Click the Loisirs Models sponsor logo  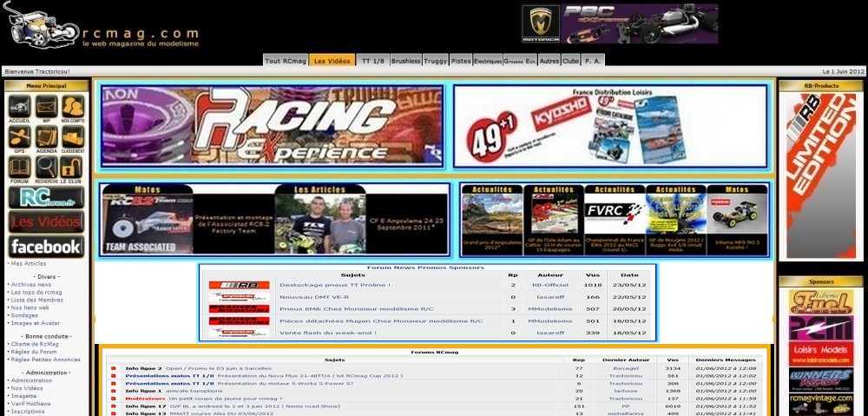tap(821, 354)
